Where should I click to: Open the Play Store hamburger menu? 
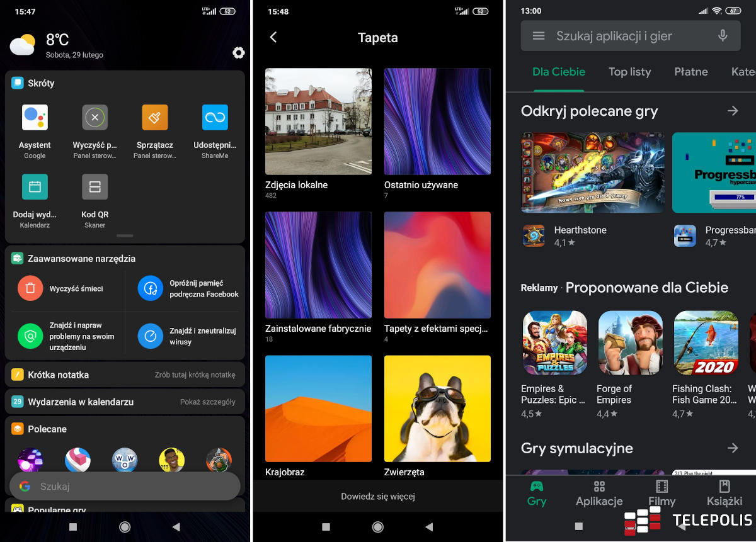539,36
